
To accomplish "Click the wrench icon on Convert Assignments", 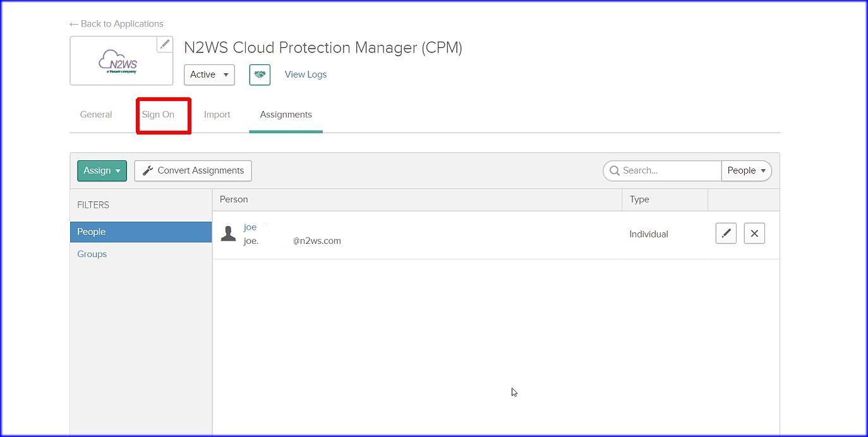I will (148, 171).
